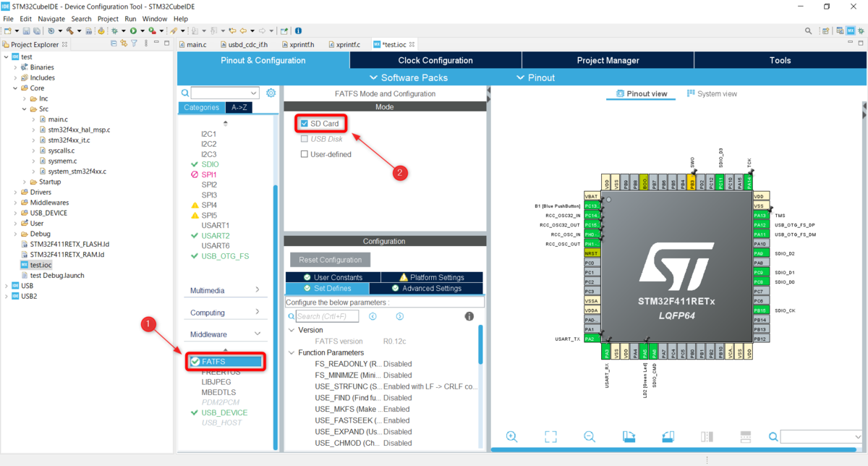Zoom out on the pinout view
Image resolution: width=868 pixels, height=466 pixels.
click(x=590, y=436)
